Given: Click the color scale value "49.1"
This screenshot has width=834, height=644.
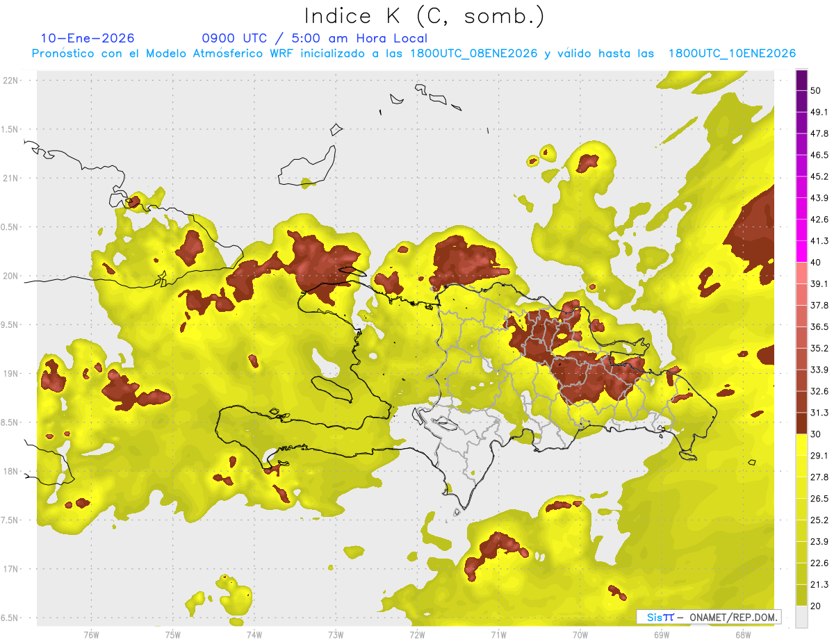Looking at the screenshot, I should (x=819, y=112).
